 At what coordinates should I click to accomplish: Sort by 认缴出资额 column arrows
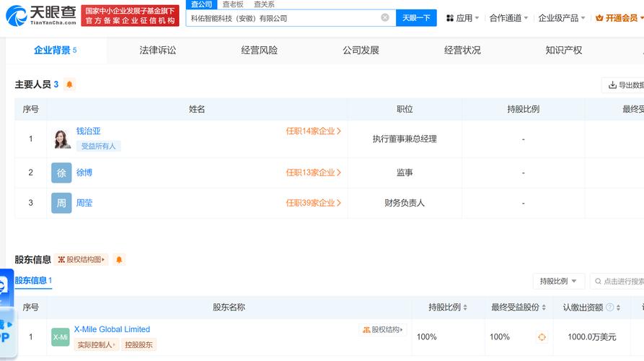pyautogui.click(x=618, y=307)
